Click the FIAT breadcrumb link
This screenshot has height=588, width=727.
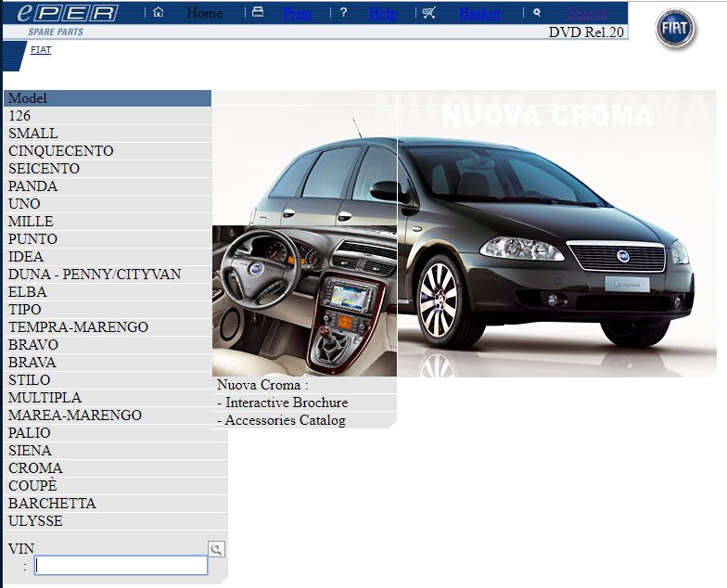[x=41, y=50]
